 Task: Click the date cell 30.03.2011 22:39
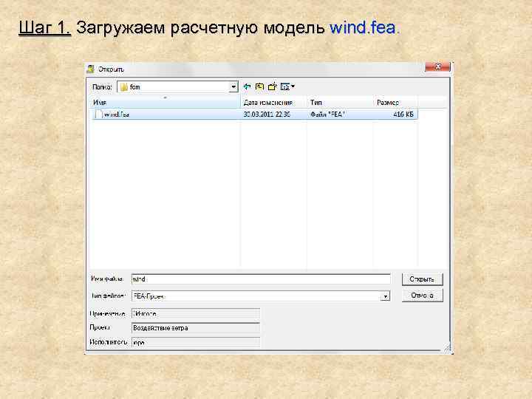[267, 115]
